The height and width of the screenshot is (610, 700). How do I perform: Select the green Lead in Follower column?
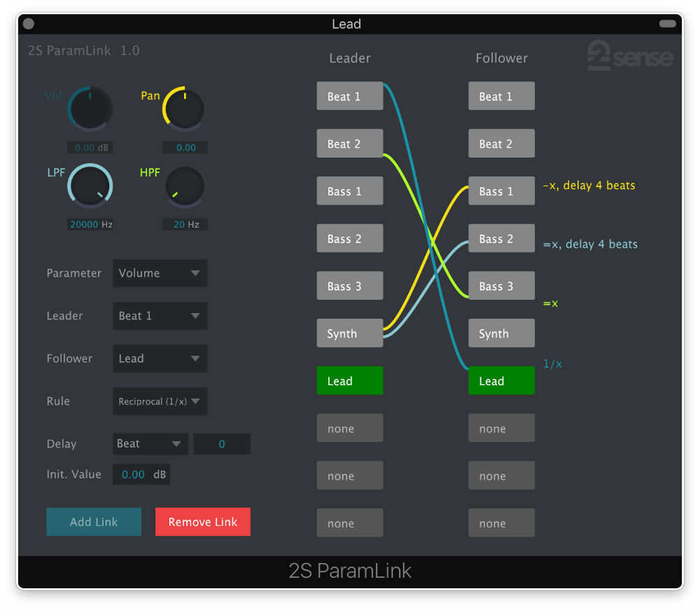coord(501,380)
